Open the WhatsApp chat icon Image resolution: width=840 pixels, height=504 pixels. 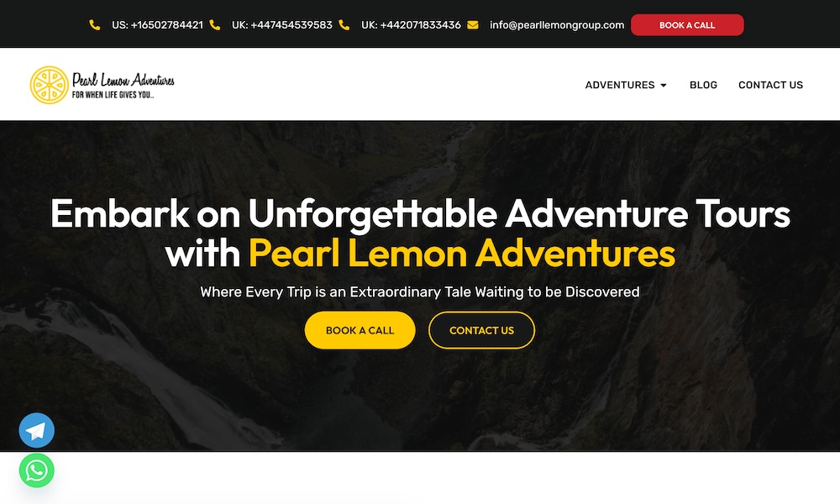tap(36, 470)
